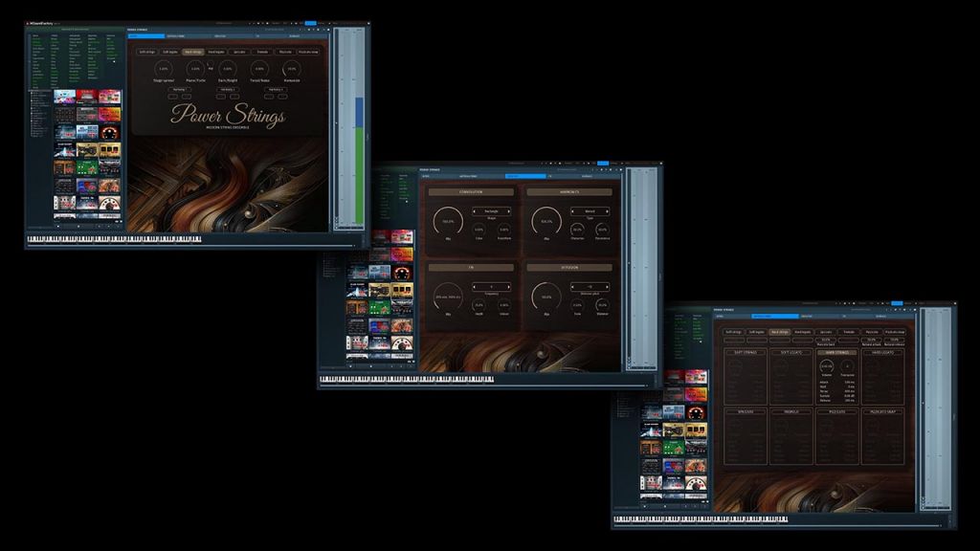
Task: Adjust the FM Depth knob
Action: tap(479, 305)
